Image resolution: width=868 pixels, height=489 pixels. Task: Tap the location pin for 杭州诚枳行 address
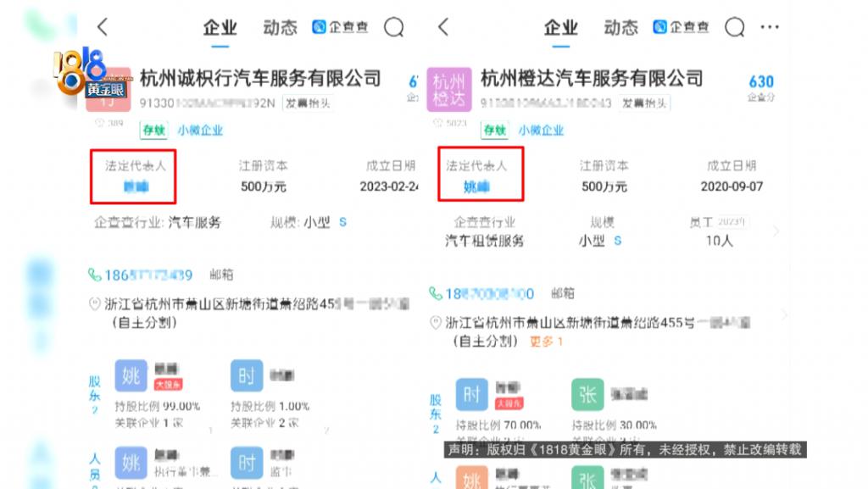pos(95,303)
